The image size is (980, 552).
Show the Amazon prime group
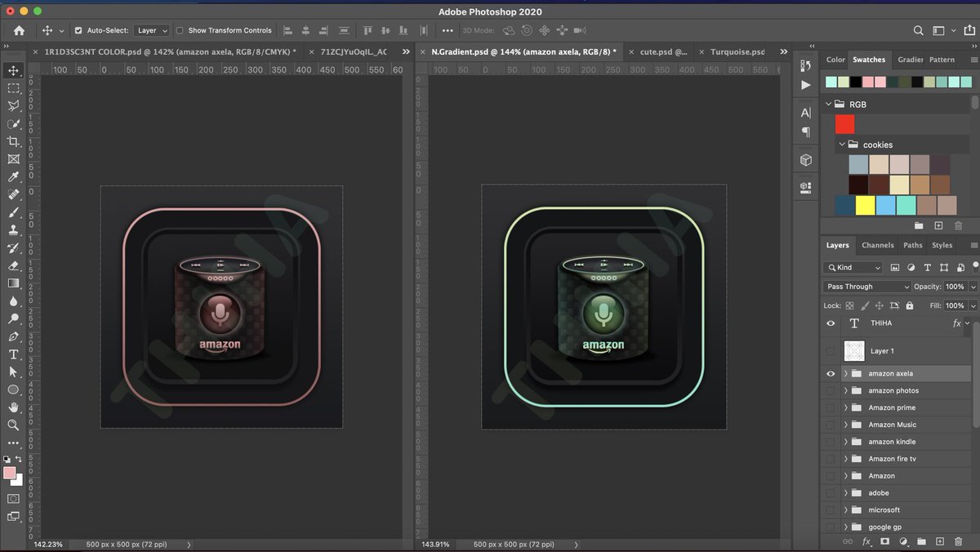831,407
